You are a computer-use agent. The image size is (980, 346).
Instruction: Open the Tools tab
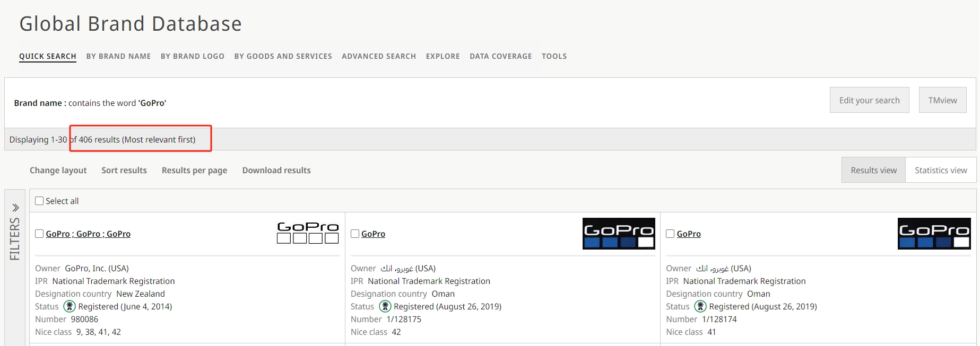click(x=554, y=56)
